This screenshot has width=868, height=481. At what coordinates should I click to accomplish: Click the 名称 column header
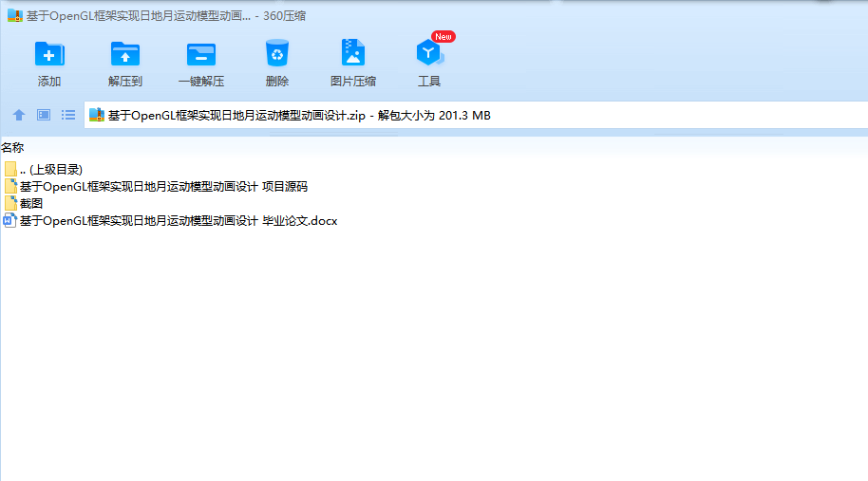pyautogui.click(x=12, y=148)
